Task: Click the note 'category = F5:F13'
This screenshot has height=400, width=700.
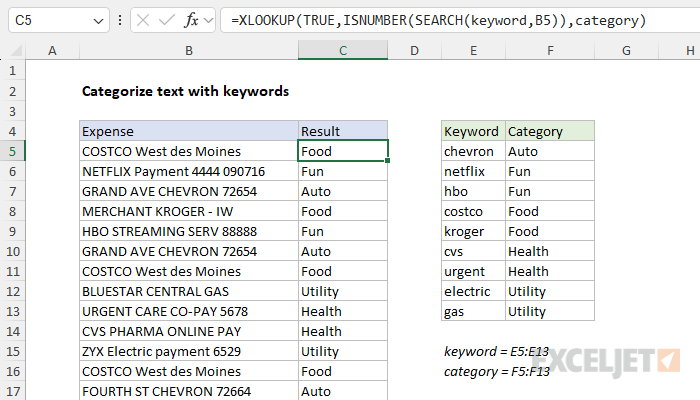Action: (x=497, y=371)
